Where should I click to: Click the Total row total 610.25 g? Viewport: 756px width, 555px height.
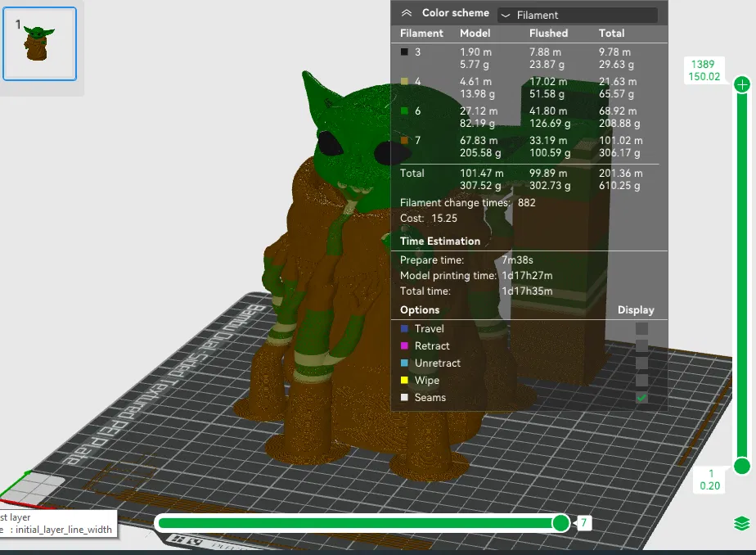tap(619, 186)
